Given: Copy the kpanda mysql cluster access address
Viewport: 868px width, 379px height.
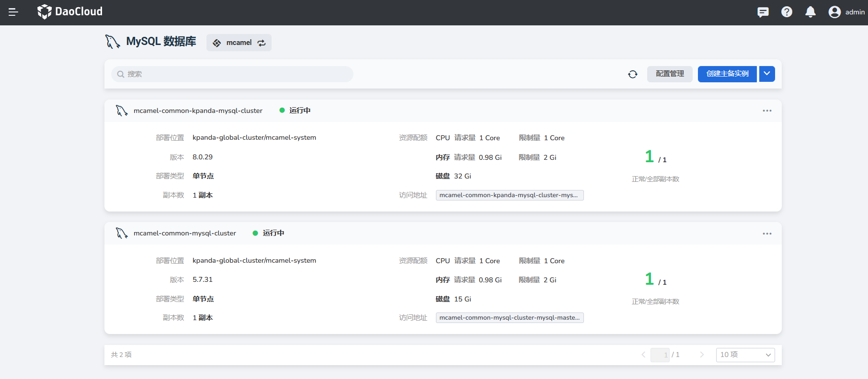Looking at the screenshot, I should point(509,195).
